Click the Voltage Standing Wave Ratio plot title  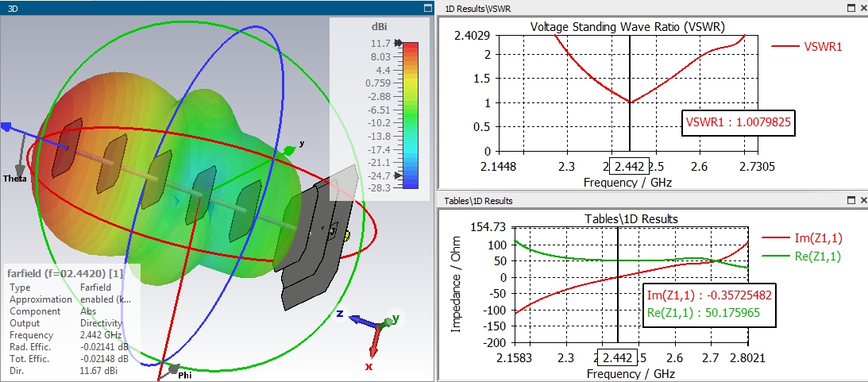click(x=627, y=26)
